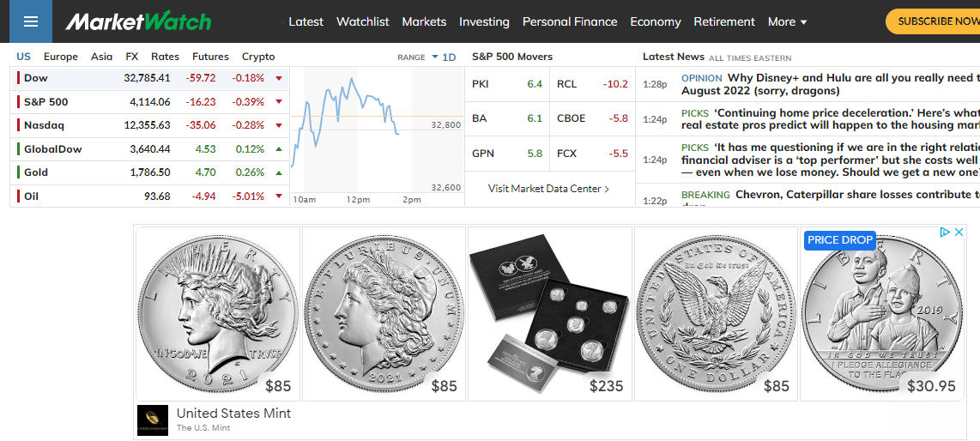Open the hamburger menu icon
This screenshot has width=980, height=441.
click(31, 21)
